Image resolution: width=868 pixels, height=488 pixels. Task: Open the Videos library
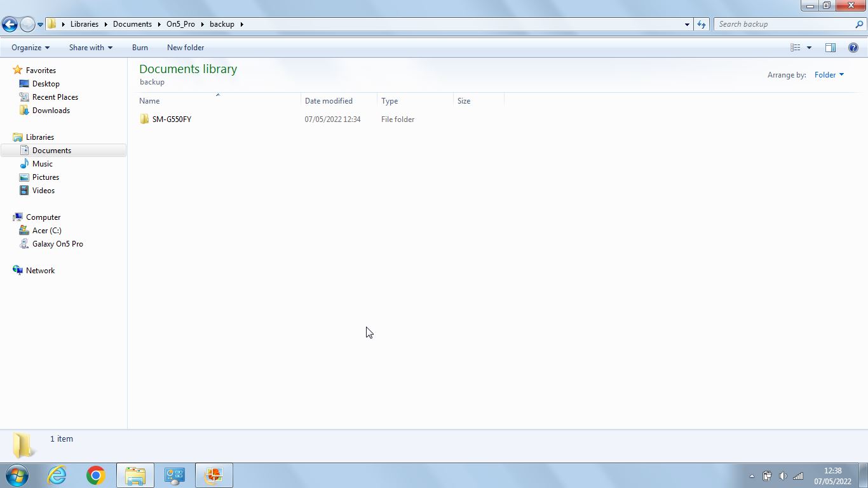coord(43,191)
